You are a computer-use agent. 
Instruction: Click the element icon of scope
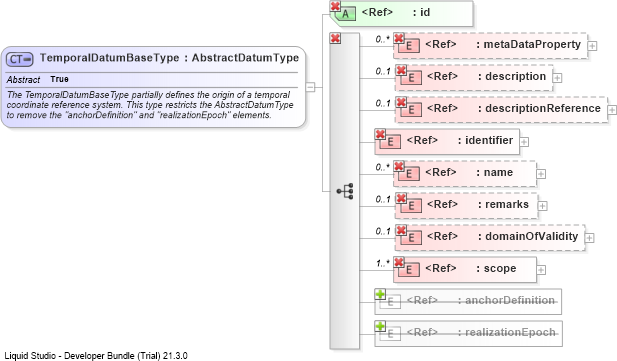(409, 270)
